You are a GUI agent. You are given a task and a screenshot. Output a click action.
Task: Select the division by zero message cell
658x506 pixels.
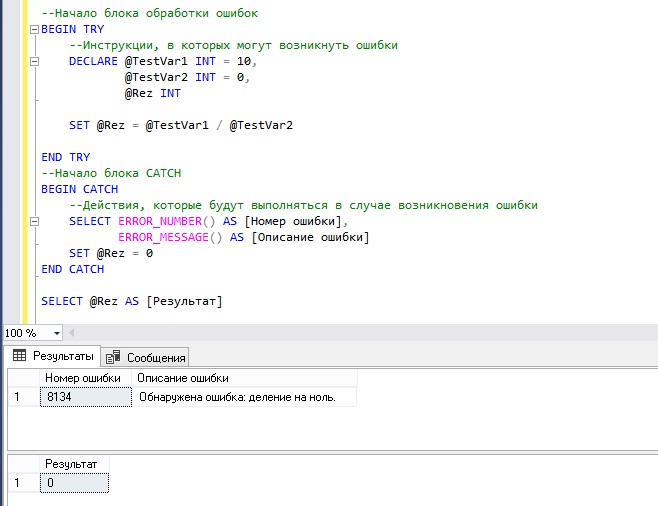(243, 397)
